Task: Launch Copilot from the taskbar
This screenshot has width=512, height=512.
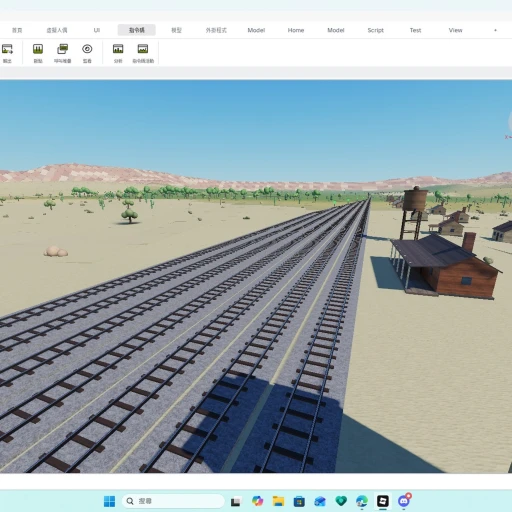Action: [257, 501]
